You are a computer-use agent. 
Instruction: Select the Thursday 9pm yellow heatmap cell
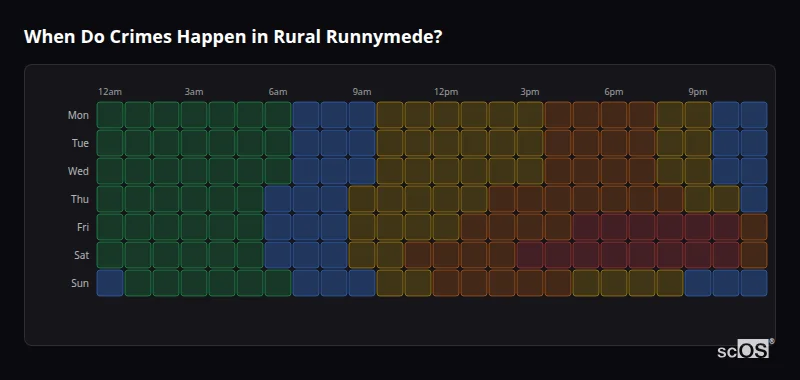698,199
